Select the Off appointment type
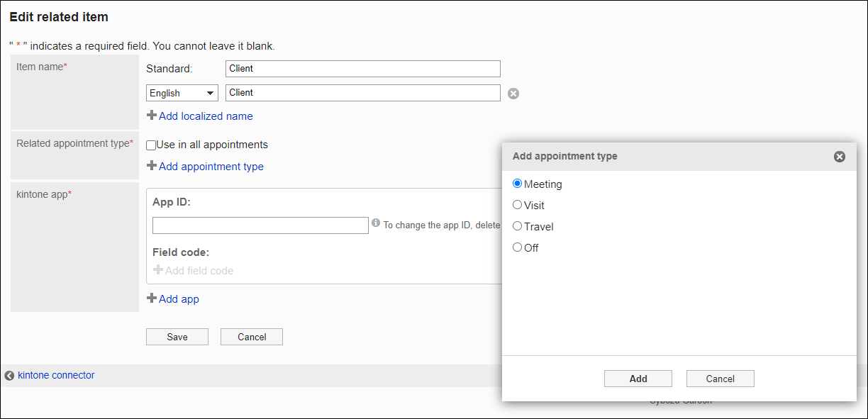The image size is (868, 419). pyautogui.click(x=518, y=247)
